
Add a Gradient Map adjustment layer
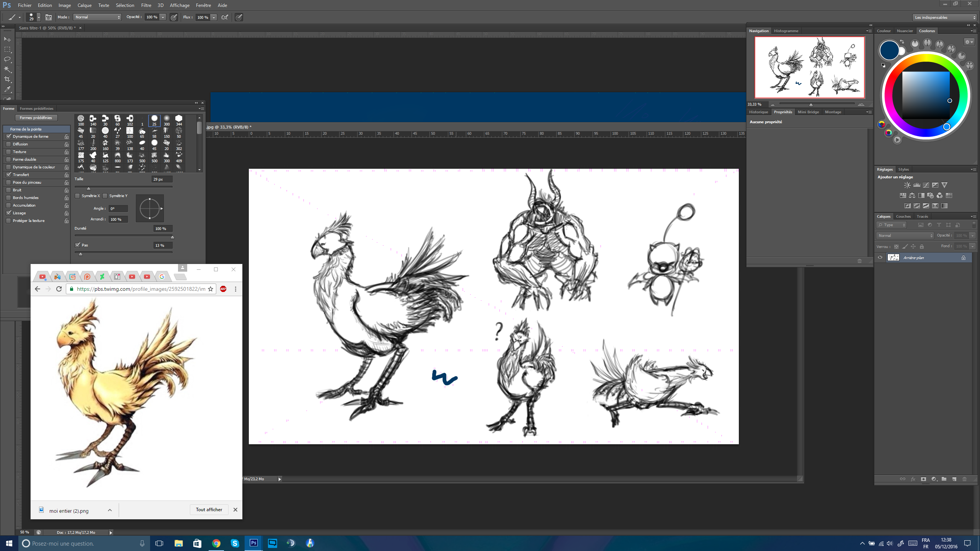[944, 205]
